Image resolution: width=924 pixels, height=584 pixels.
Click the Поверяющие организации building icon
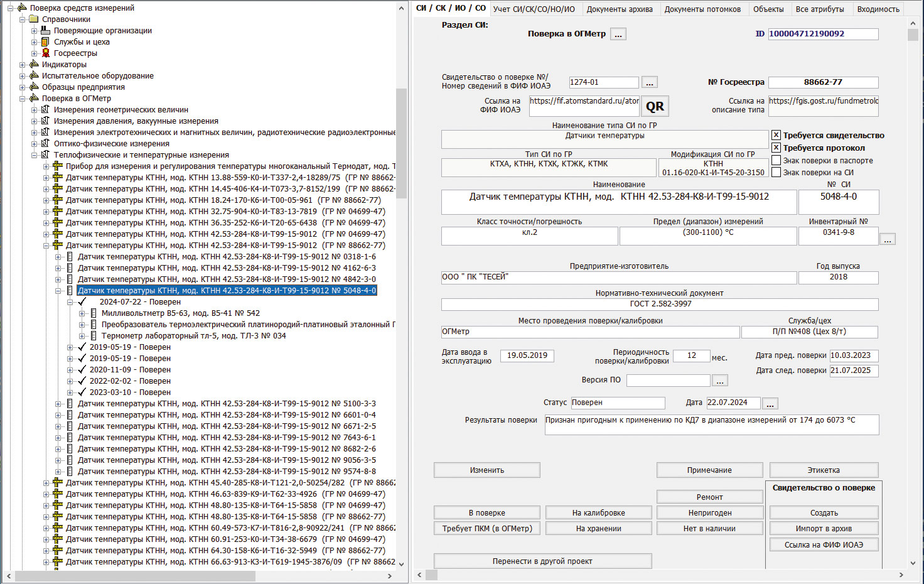(45, 31)
